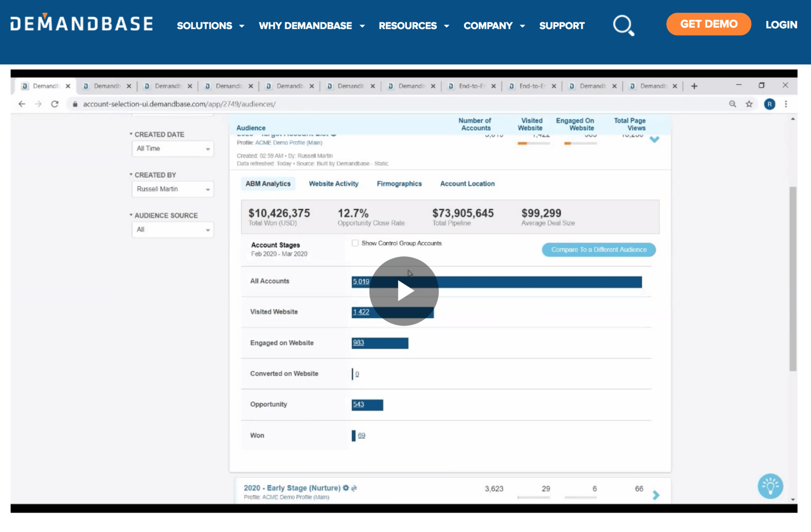Screen dimensions: 811x532
Task: Click the $73,905,645 Total Pipeline value
Action: coord(463,213)
